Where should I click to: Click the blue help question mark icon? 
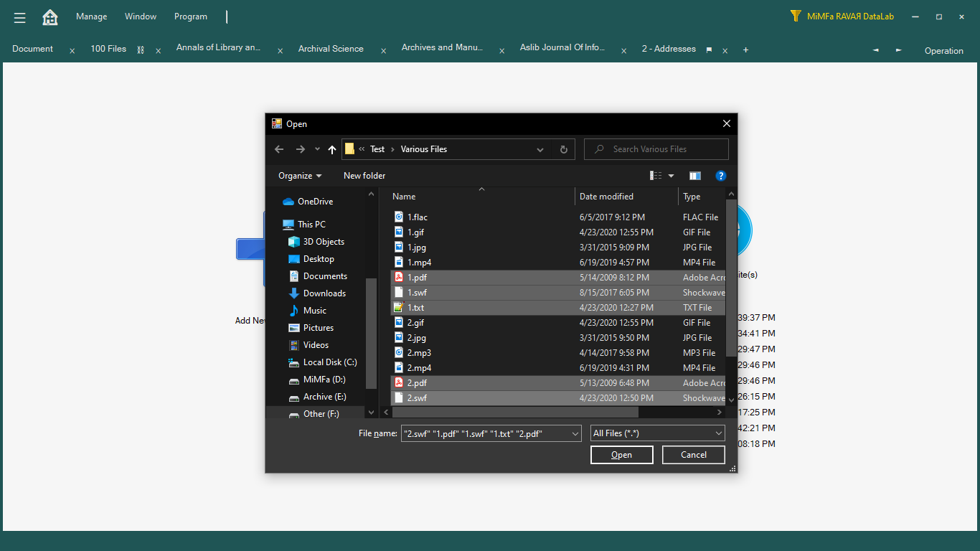point(720,176)
